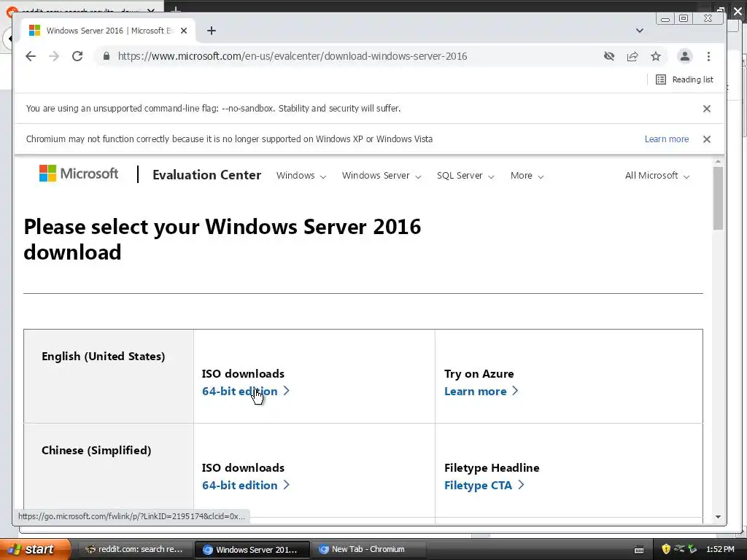The width and height of the screenshot is (747, 560).
Task: Open the Windows Start button
Action: click(34, 549)
